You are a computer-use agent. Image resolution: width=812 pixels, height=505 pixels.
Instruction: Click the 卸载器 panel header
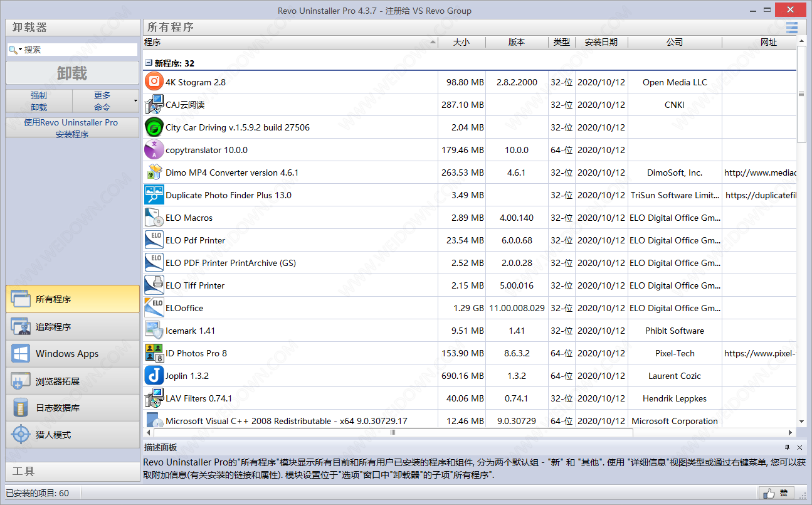(73, 28)
